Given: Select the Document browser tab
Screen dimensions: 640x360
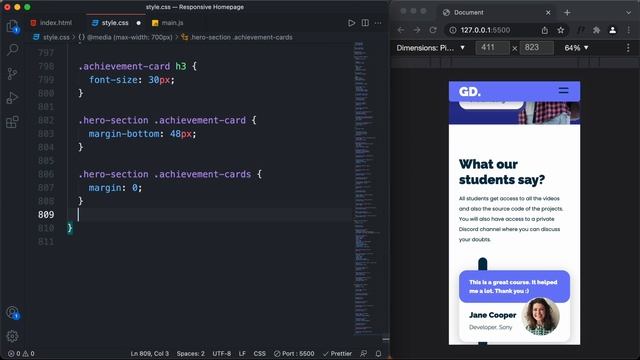Looking at the screenshot, I should coord(496,13).
